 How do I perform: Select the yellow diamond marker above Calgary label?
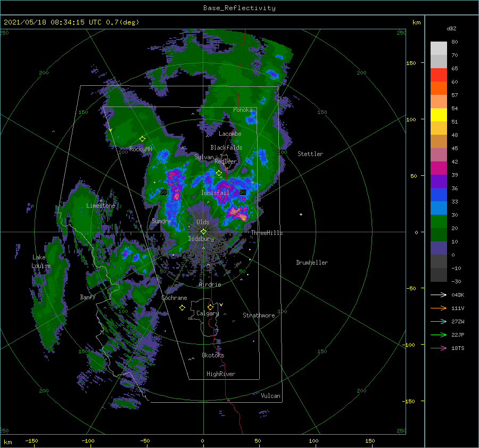210,307
